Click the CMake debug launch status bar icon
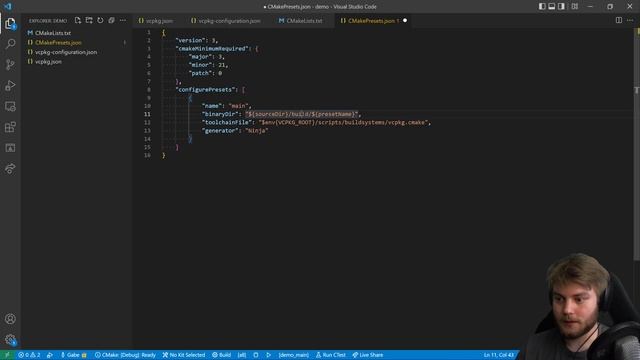Image resolution: width=640 pixels, height=360 pixels. 50,355
